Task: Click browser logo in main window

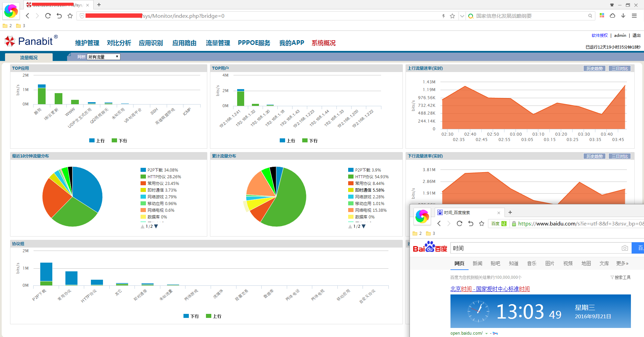Action: click(11, 11)
